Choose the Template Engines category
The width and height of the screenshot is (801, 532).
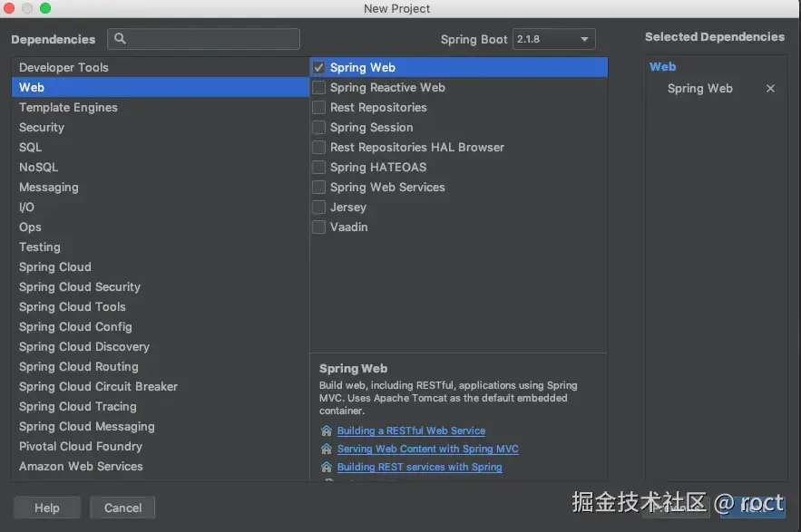point(161,107)
